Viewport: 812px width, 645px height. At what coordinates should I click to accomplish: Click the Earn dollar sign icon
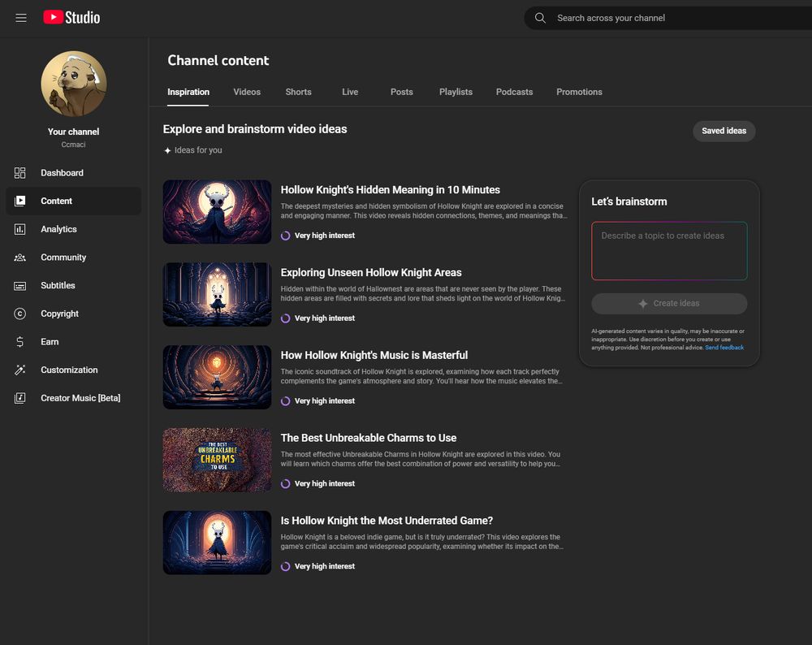pos(19,342)
